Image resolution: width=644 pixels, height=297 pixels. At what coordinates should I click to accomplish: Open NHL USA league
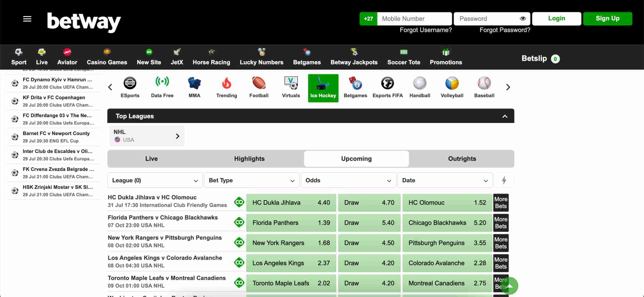click(147, 136)
